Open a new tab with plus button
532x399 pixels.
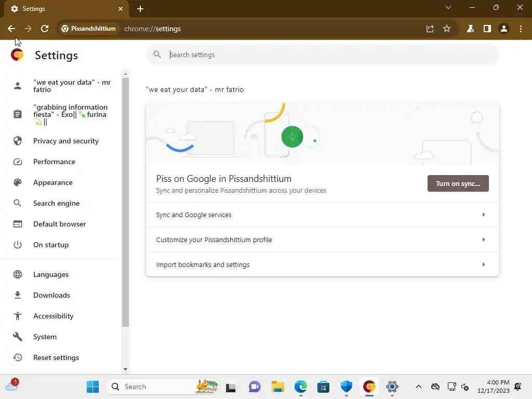140,9
